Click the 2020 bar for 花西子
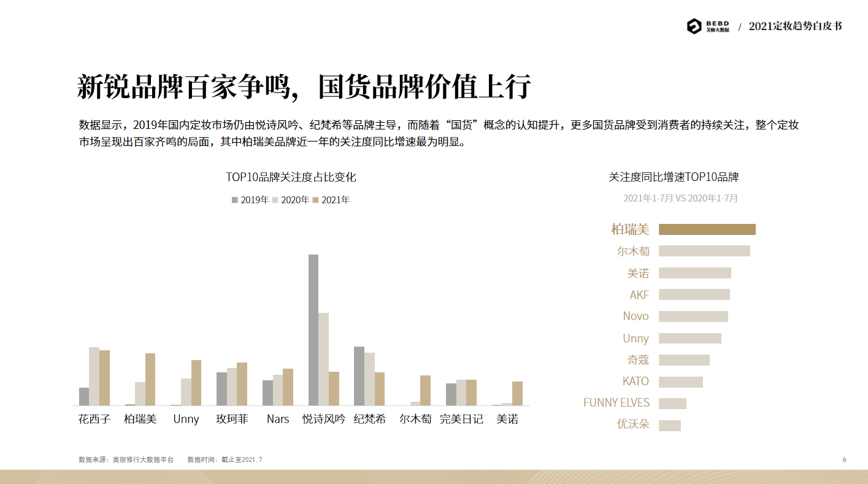This screenshot has height=484, width=868. pos(94,376)
